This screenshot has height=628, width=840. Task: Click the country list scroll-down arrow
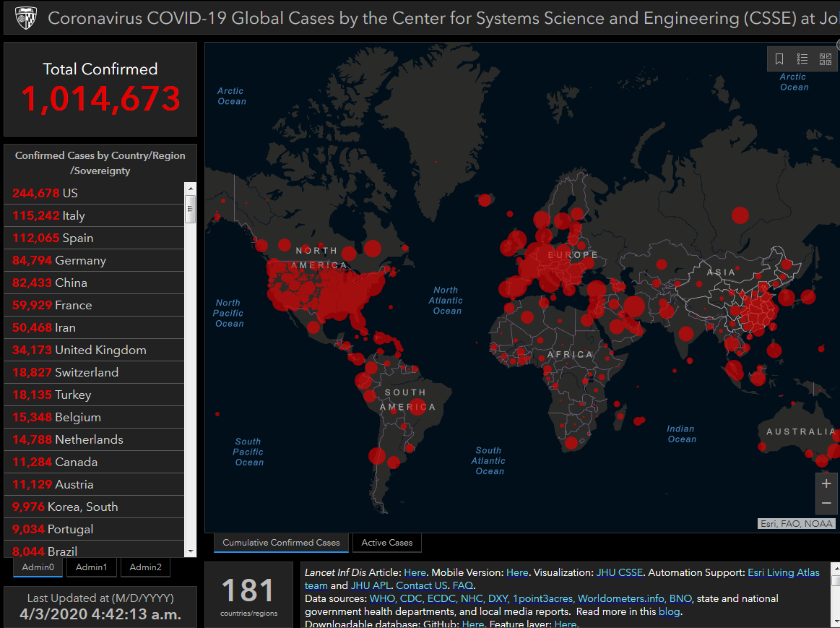coord(190,551)
